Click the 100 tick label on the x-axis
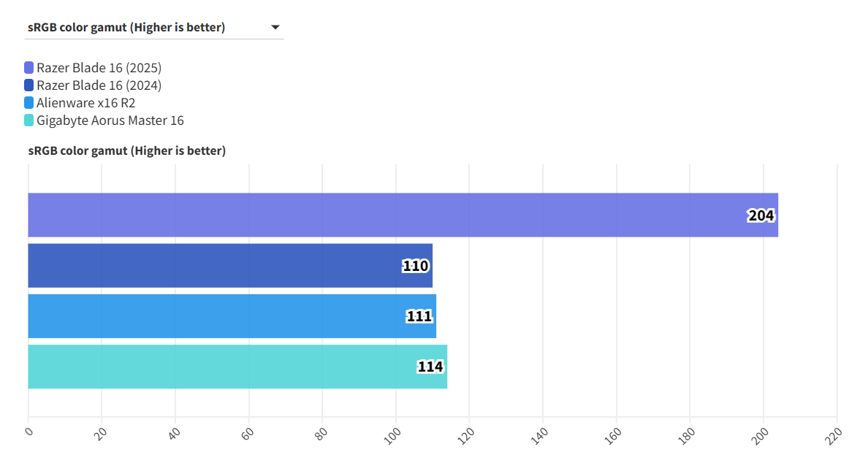 click(x=393, y=434)
